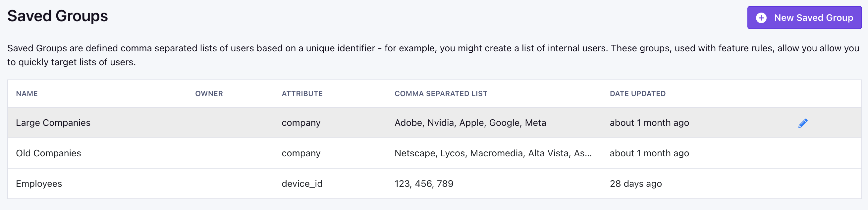Image resolution: width=868 pixels, height=210 pixels.
Task: Open the Employees saved group
Action: (x=39, y=184)
